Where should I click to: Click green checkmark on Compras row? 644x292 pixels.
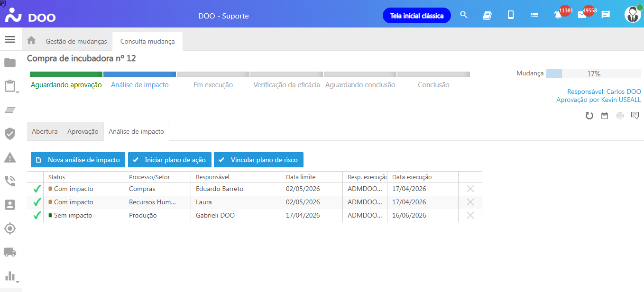[x=37, y=189]
